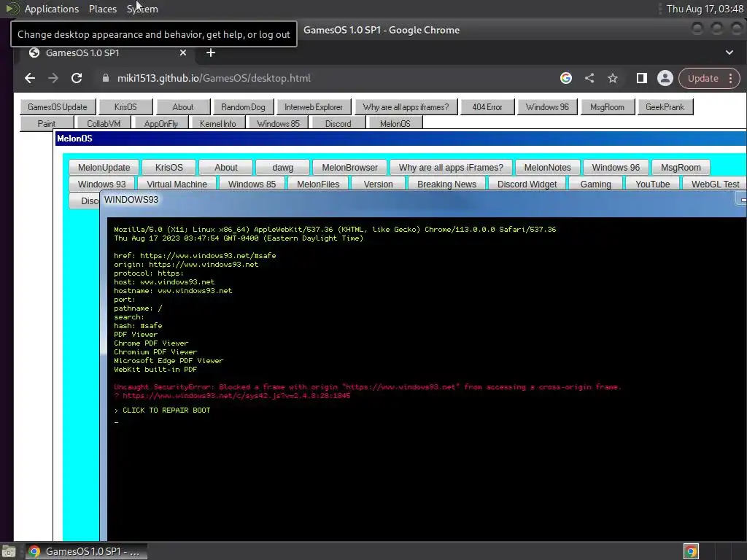
Task: Open MsgRoom inside MelonOS
Action: (x=681, y=168)
